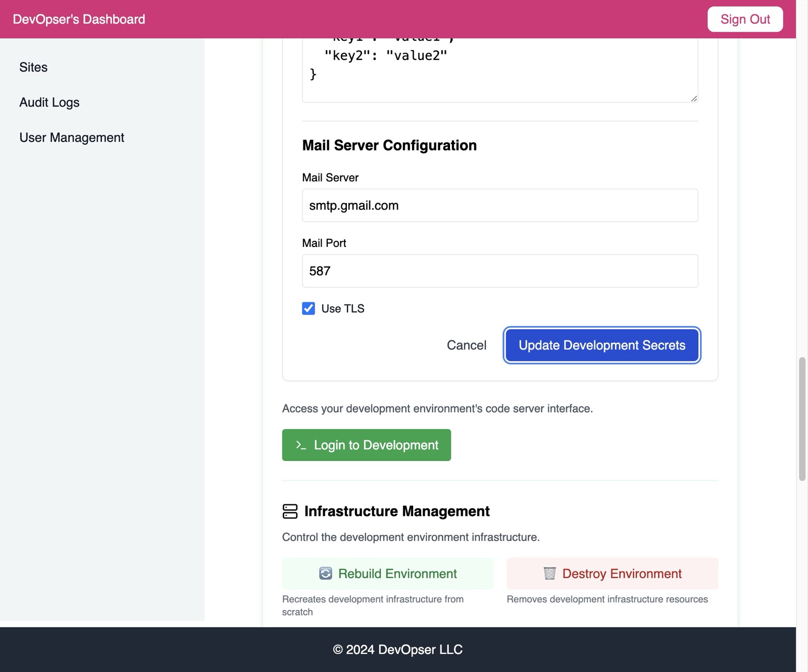Open the Sites sidebar item
This screenshot has width=808, height=672.
33,67
